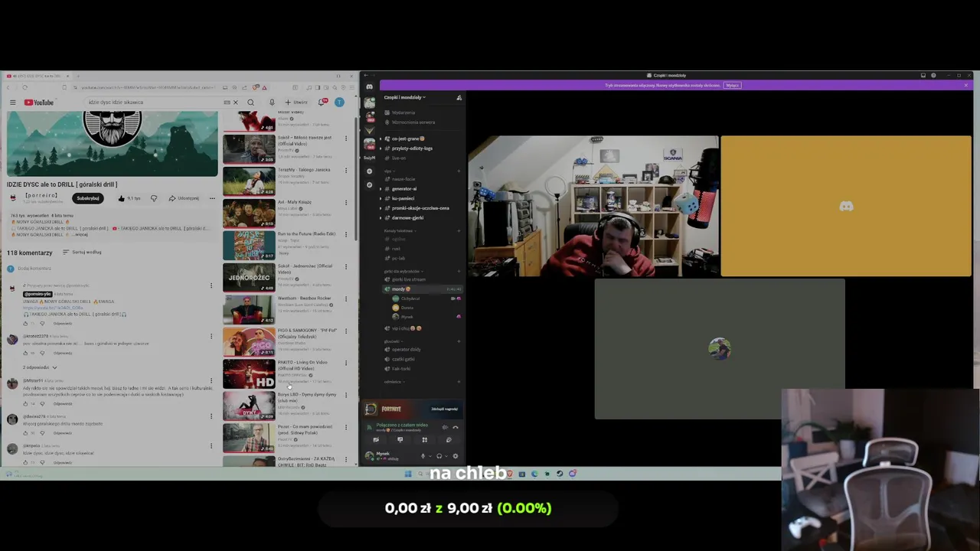Open Discord server discovery compass icon
The height and width of the screenshot is (551, 980).
pyautogui.click(x=369, y=184)
